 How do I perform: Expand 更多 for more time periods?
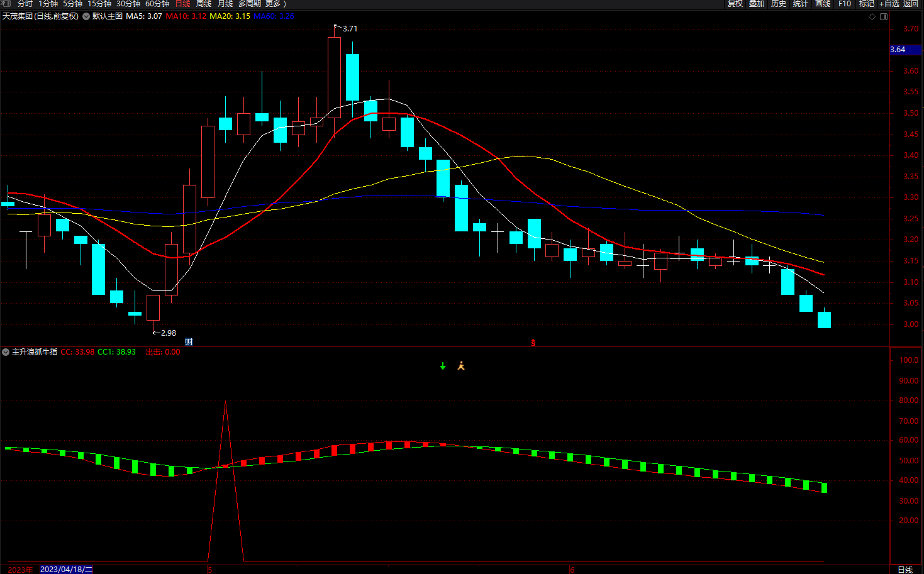(276, 4)
